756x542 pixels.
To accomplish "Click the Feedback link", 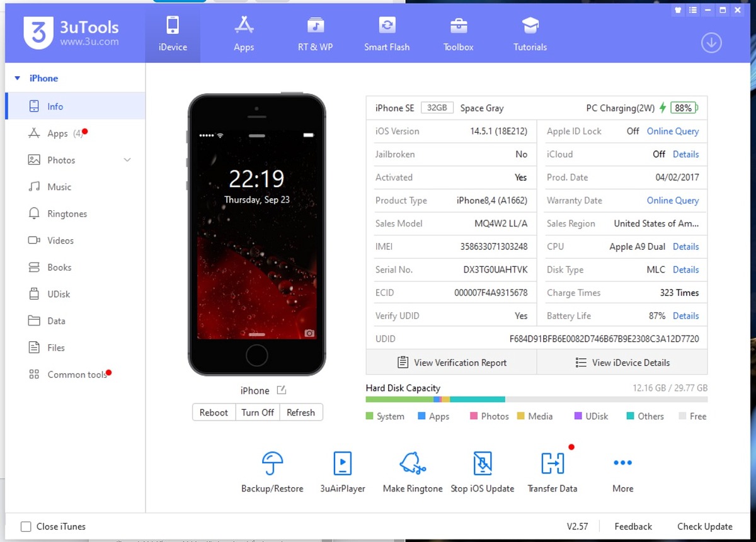I will (x=633, y=526).
